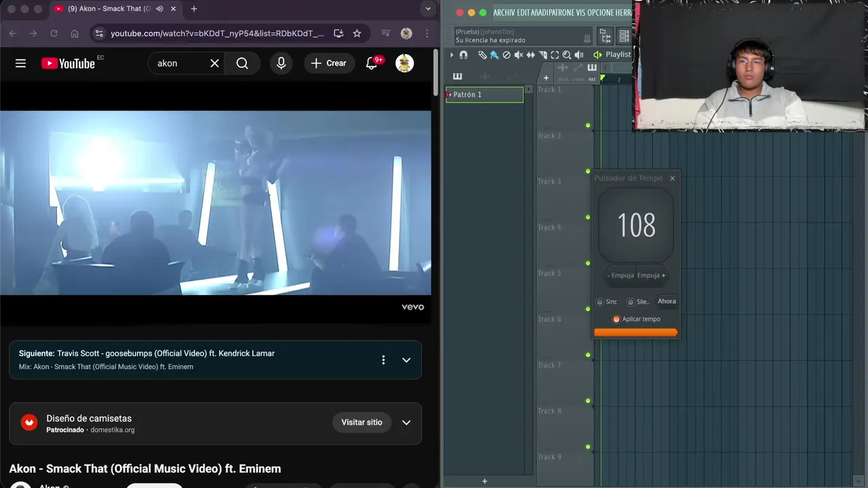Click the YouTube search magnifier button
Screen dimensions: 868x488
pyautogui.click(x=242, y=63)
